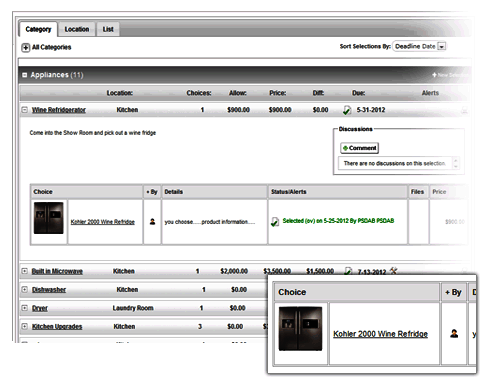Click the Selected on 5-25-2012 status text
The image size is (487, 383).
(x=338, y=221)
